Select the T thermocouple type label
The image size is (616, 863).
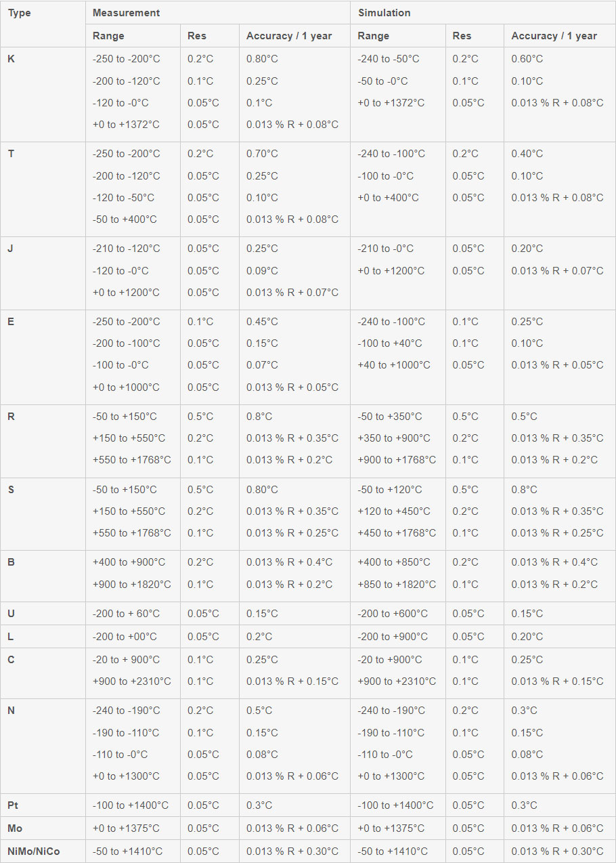coord(11,154)
